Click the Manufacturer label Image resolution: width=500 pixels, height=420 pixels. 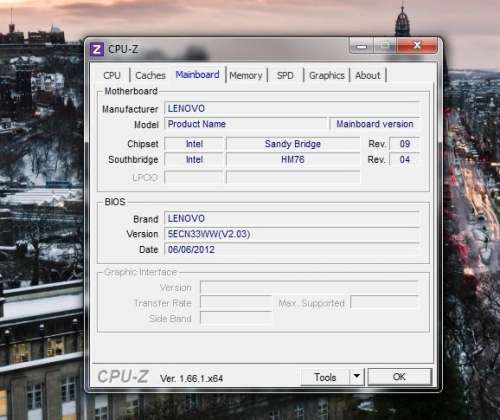click(130, 109)
